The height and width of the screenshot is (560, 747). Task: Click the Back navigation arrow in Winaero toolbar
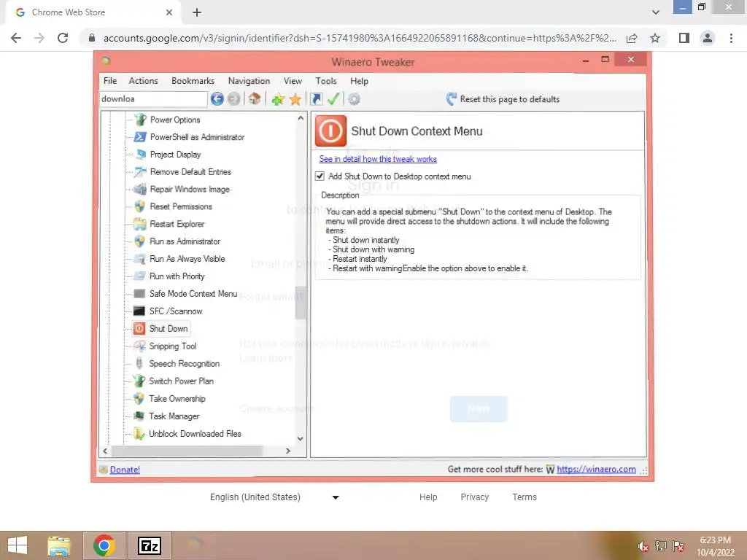click(217, 99)
